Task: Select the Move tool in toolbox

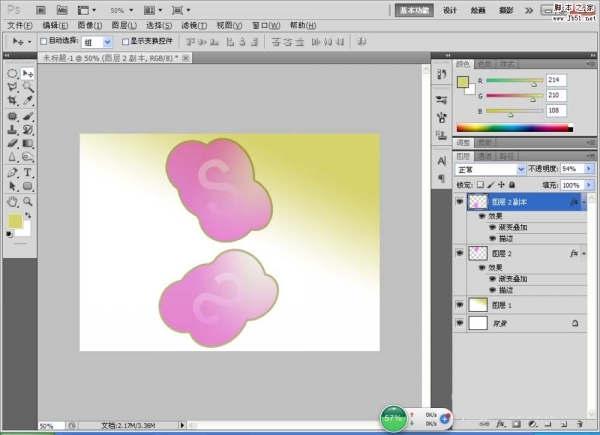Action: [x=28, y=74]
